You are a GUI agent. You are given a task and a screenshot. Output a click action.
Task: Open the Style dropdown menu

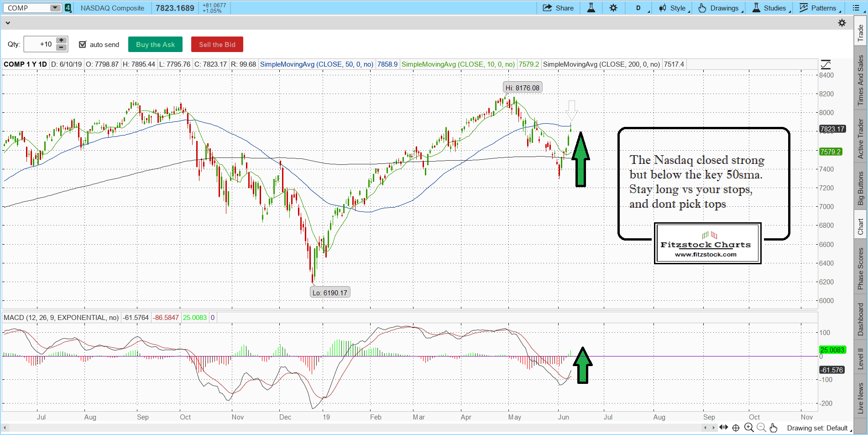click(x=674, y=8)
